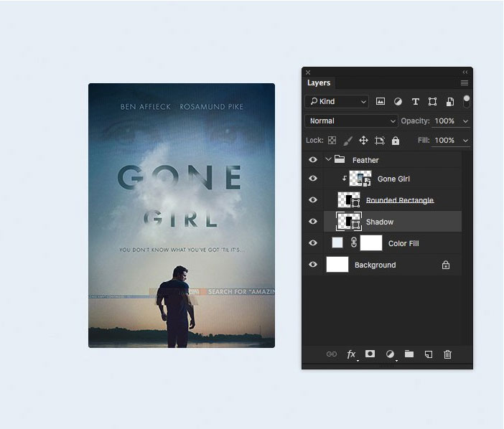The image size is (504, 429).
Task: Collapse the panel with double arrows
Action: coord(465,72)
